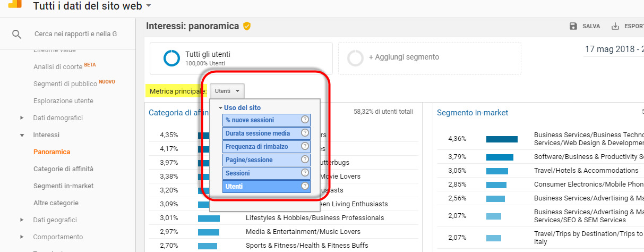
Task: Click Consumer Electronics/Mobile row
Action: coord(540,184)
